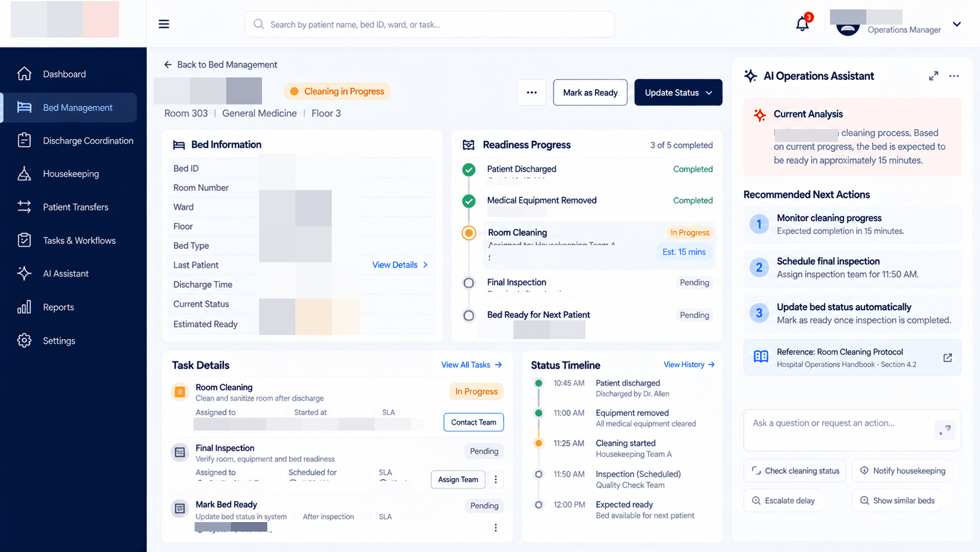Click the Room Cleaning in-progress step indicator
Image resolution: width=980 pixels, height=552 pixels.
tap(469, 233)
